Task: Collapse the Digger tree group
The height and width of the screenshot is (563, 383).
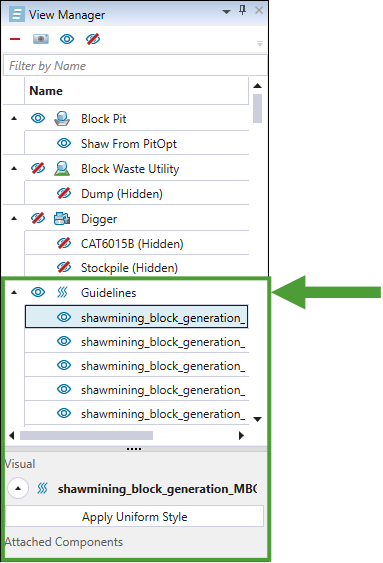Action: coord(14,218)
